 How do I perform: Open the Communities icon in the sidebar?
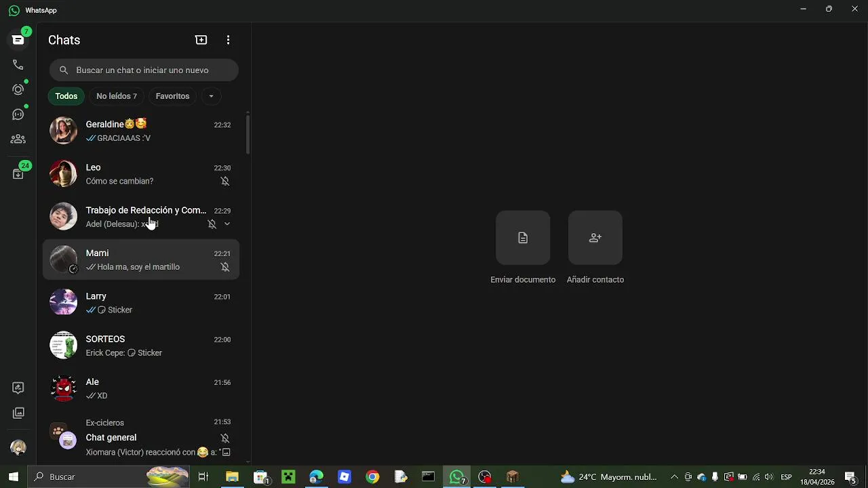(x=18, y=139)
